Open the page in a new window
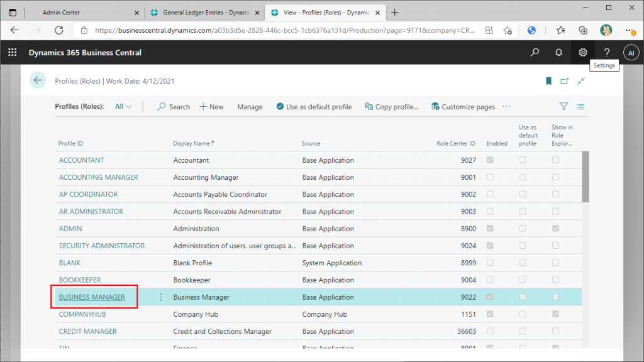Screen dimensions: 644x362 565,81
